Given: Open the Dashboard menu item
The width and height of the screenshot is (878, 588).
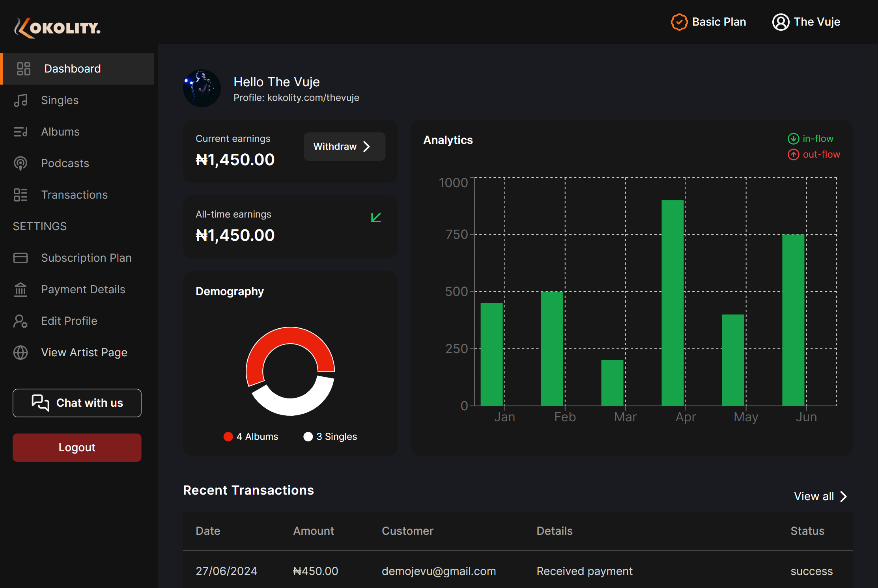Looking at the screenshot, I should pyautogui.click(x=72, y=69).
